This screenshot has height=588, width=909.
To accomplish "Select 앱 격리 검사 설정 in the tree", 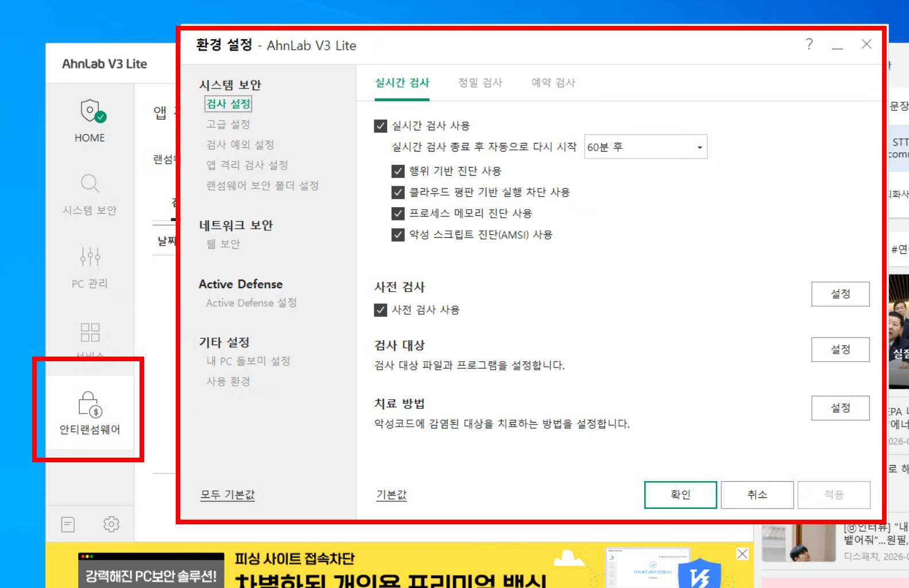I will (247, 165).
